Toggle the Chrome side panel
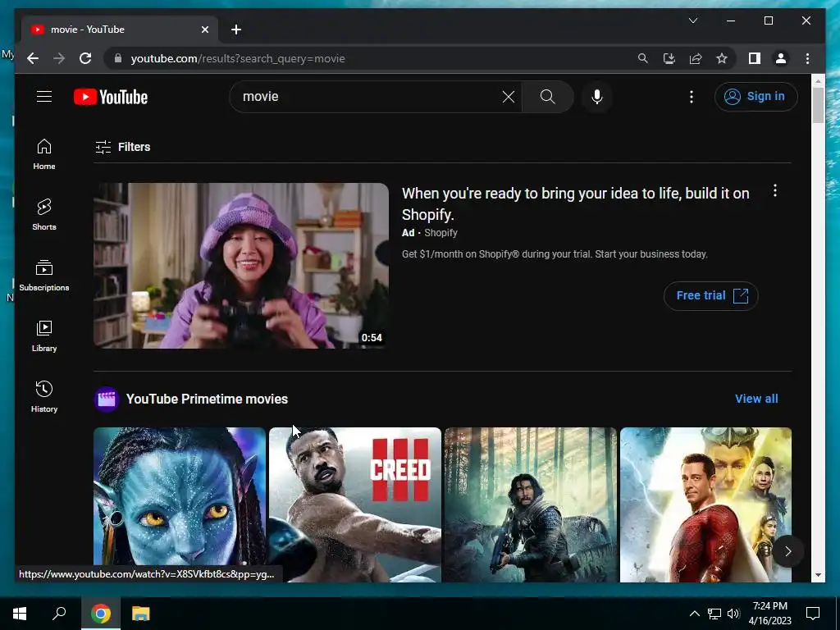This screenshot has width=840, height=630. 755,58
